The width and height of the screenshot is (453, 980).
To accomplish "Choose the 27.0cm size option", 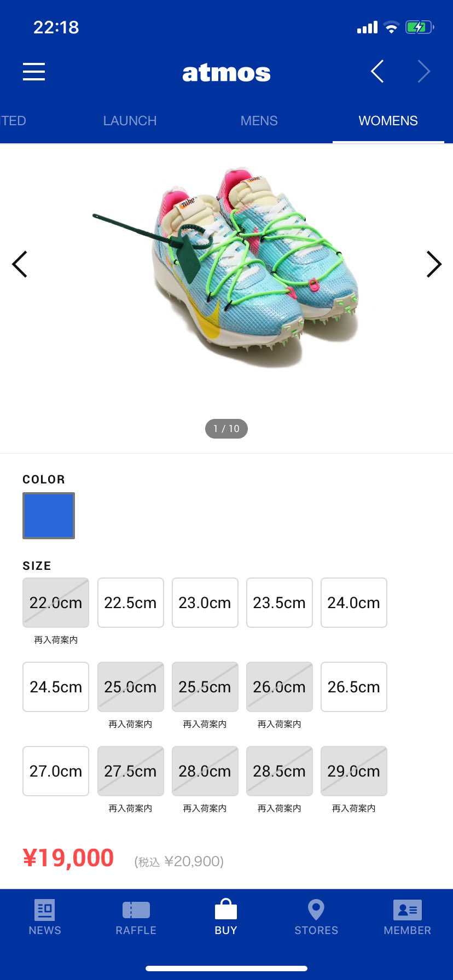I will (56, 771).
